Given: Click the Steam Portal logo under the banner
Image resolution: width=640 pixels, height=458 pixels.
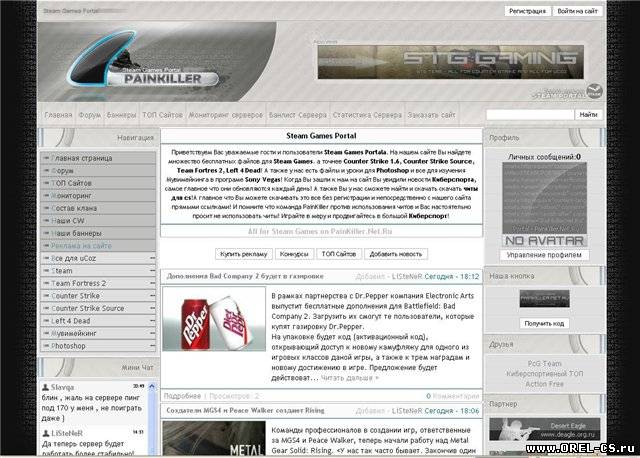Looking at the screenshot, I should pyautogui.click(x=576, y=93).
